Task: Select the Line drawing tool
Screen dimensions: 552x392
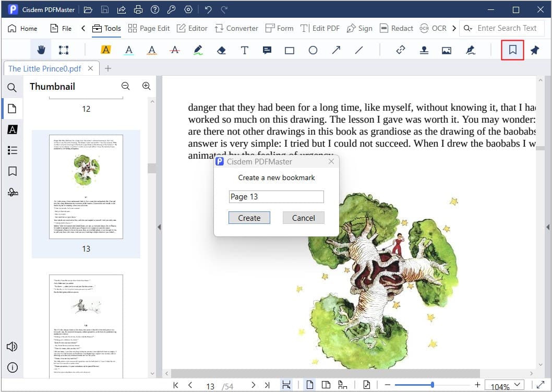Action: (359, 50)
